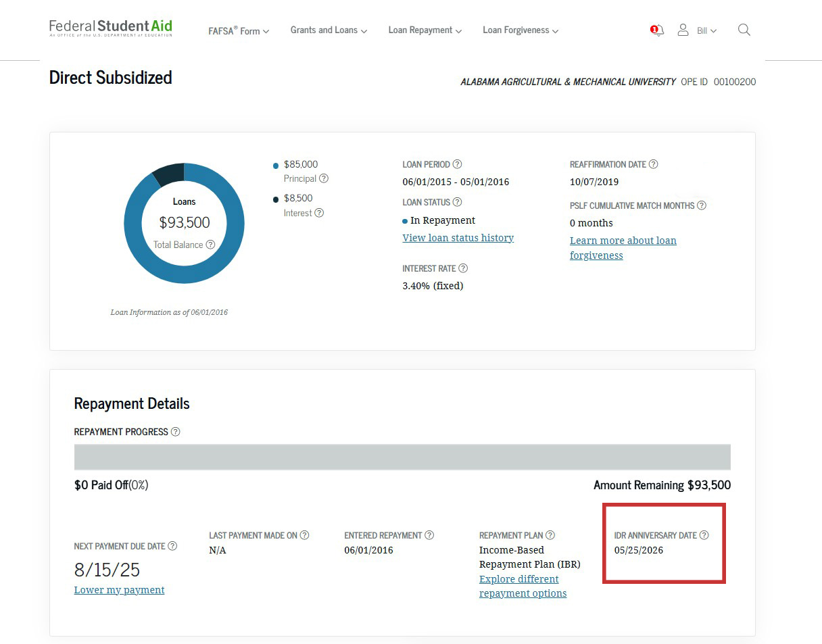This screenshot has width=822, height=644.
Task: Open the Grants and Loans dropdown
Action: coord(329,30)
